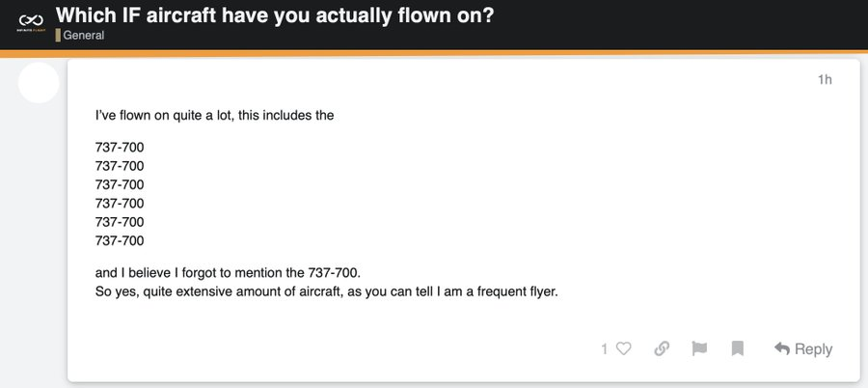Click the topic title in header
Image resolution: width=868 pixels, height=388 pixels.
(x=275, y=15)
